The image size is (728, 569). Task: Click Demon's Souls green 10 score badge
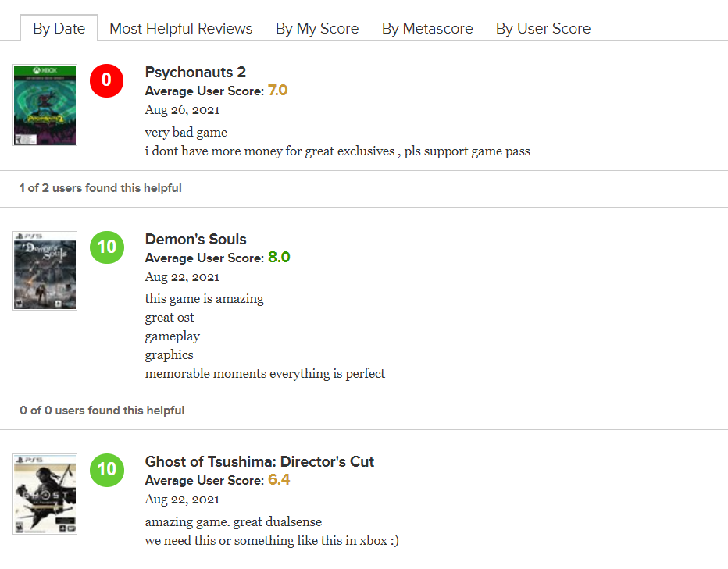coord(107,247)
